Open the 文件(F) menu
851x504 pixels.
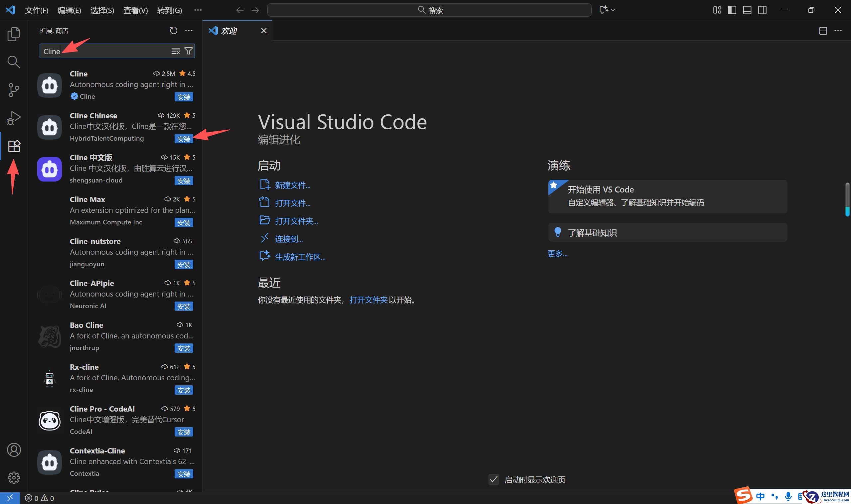[x=36, y=10]
